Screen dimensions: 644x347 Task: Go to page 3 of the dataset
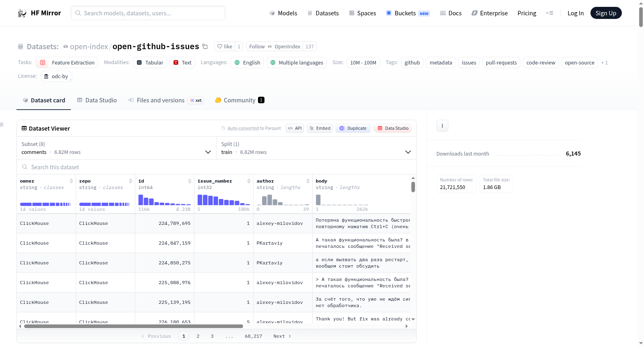212,336
